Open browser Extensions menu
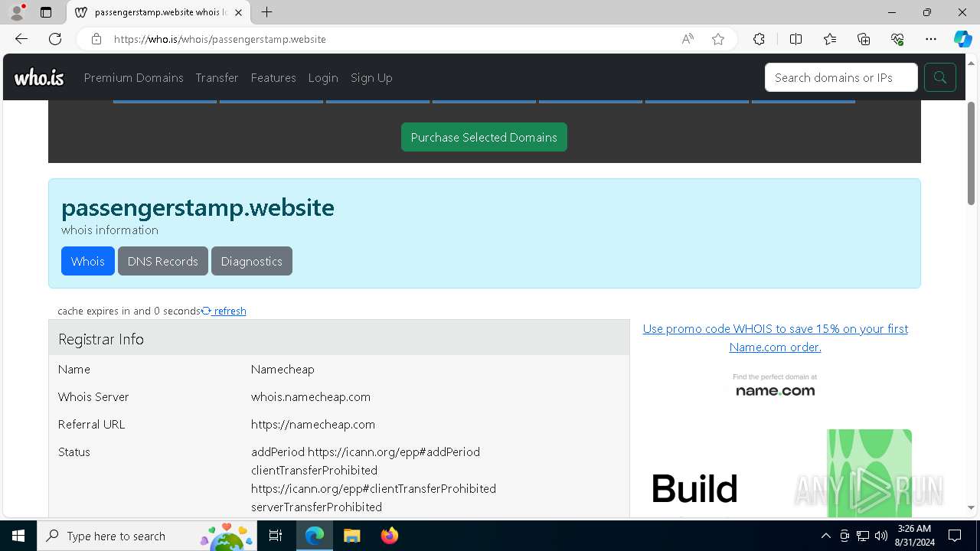 (x=759, y=39)
